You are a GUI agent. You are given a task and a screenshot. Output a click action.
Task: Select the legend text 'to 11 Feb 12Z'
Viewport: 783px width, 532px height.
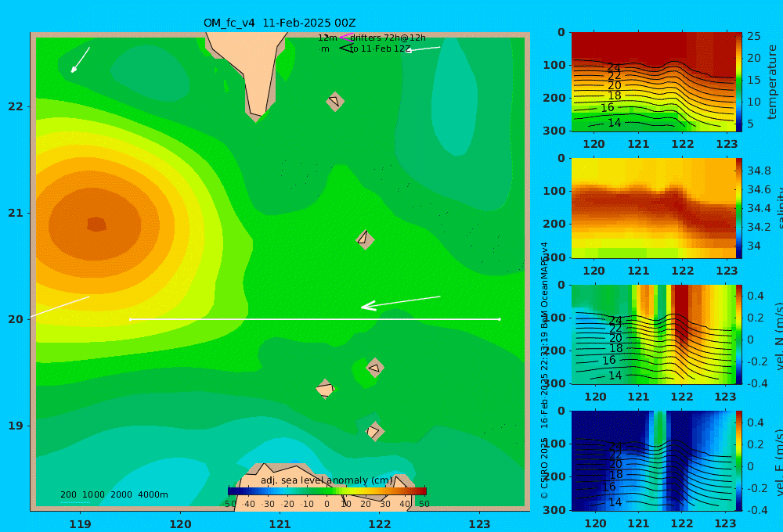[x=380, y=49]
